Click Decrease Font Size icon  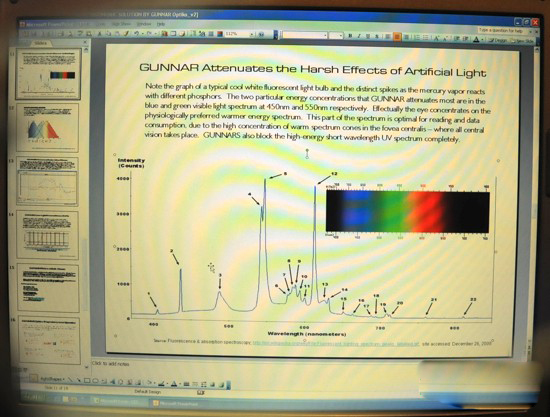point(445,38)
